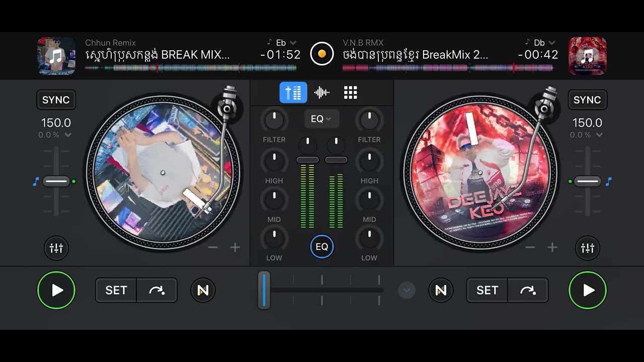Click the right channel volume fader
The width and height of the screenshot is (644, 362).
pyautogui.click(x=336, y=160)
